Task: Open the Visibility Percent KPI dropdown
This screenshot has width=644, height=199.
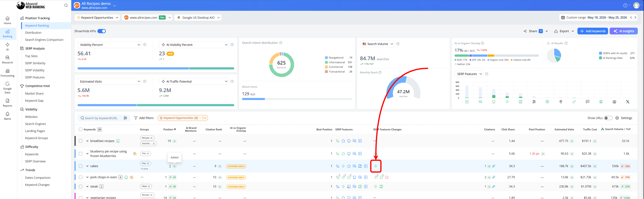Action: pyautogui.click(x=110, y=45)
